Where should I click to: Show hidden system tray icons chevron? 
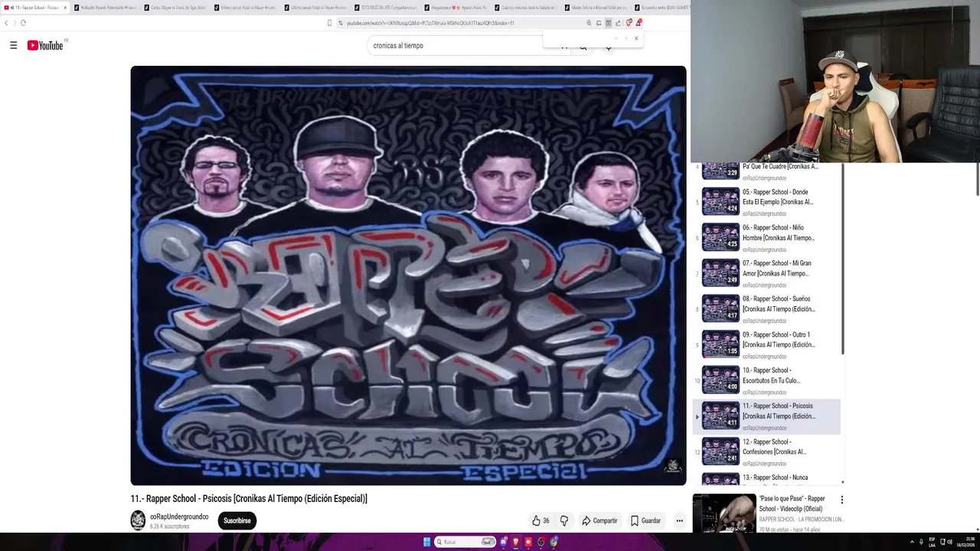pos(911,543)
